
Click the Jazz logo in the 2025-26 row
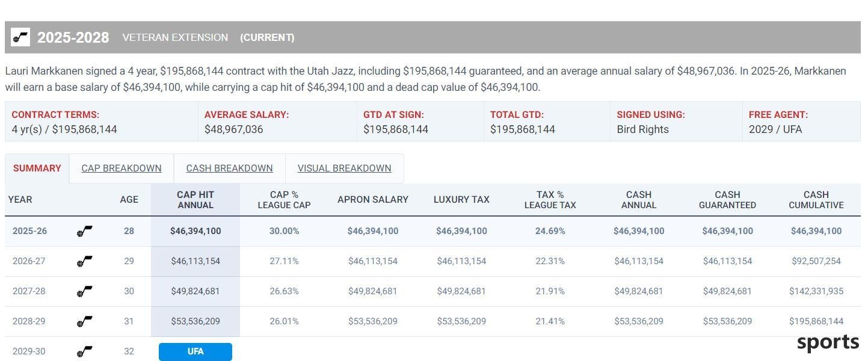pyautogui.click(x=85, y=231)
